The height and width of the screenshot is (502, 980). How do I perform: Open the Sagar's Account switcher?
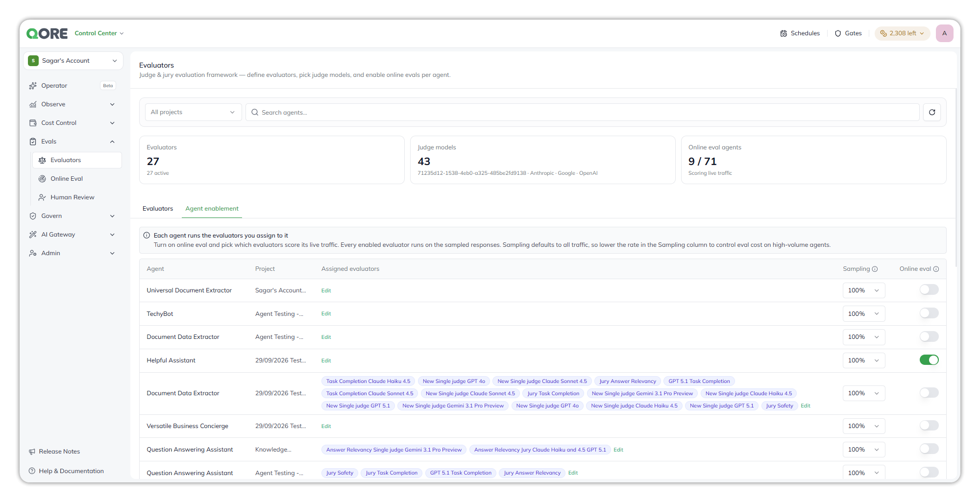pos(73,61)
